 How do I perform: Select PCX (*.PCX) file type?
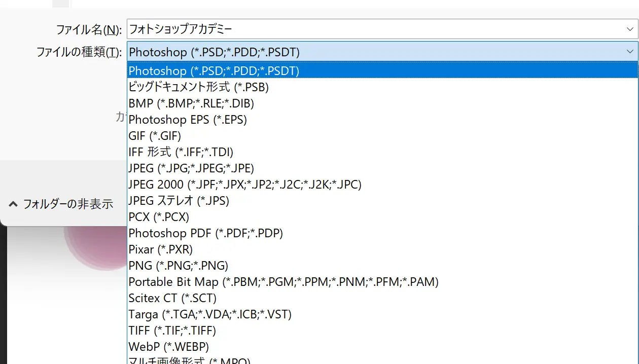tap(382, 216)
